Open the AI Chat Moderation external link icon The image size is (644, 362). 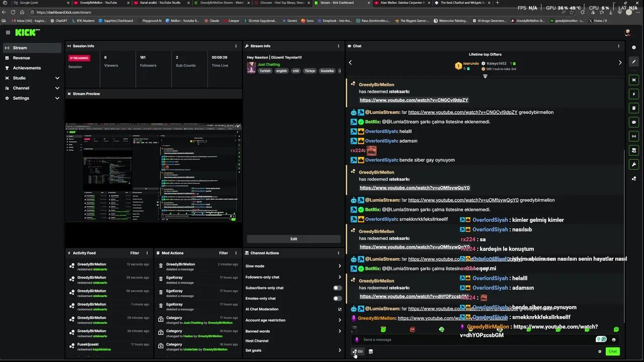pyautogui.click(x=340, y=309)
